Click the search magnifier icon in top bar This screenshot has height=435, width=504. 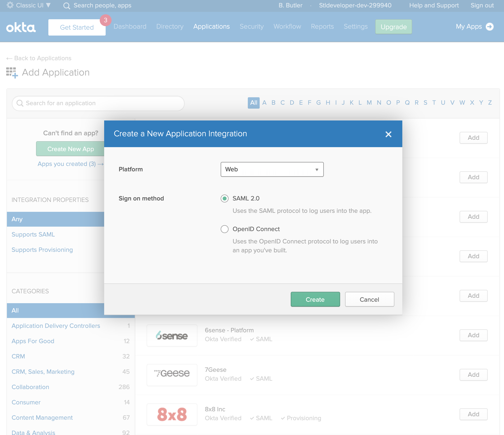pyautogui.click(x=67, y=5)
